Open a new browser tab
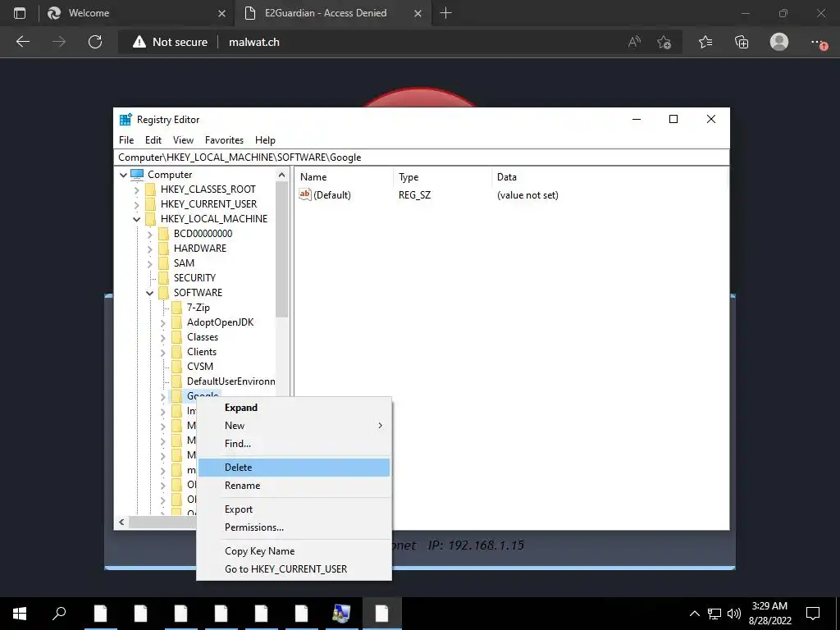 [x=445, y=13]
